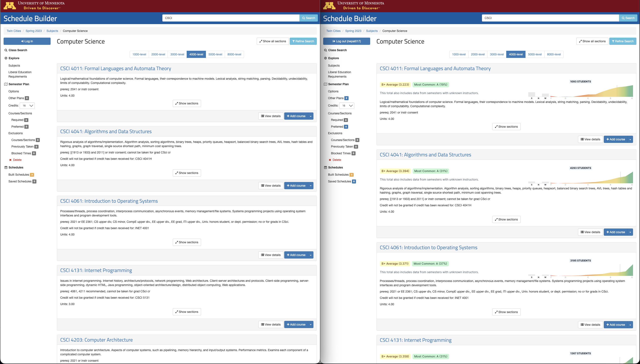Click Most Common: A (37%) badge
The height and width of the screenshot is (364, 640).
[430, 264]
